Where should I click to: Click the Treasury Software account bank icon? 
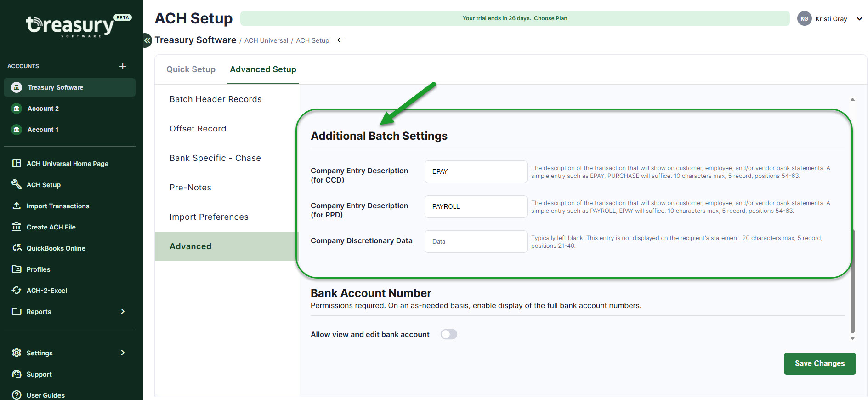[x=17, y=87]
